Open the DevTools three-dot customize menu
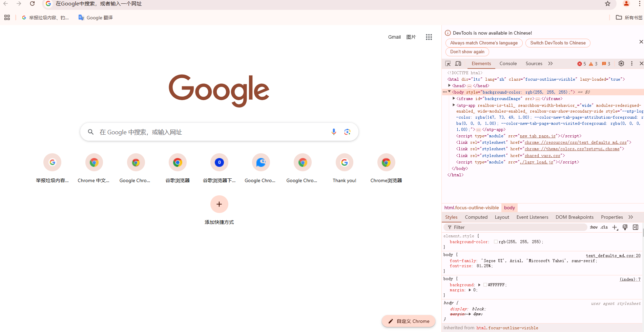This screenshot has height=332, width=644. tap(632, 63)
